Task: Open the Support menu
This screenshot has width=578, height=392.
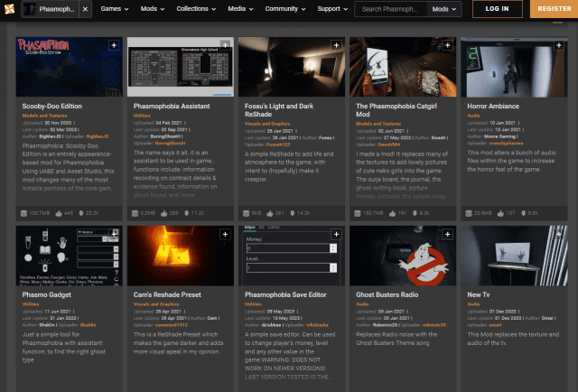Action: point(331,10)
